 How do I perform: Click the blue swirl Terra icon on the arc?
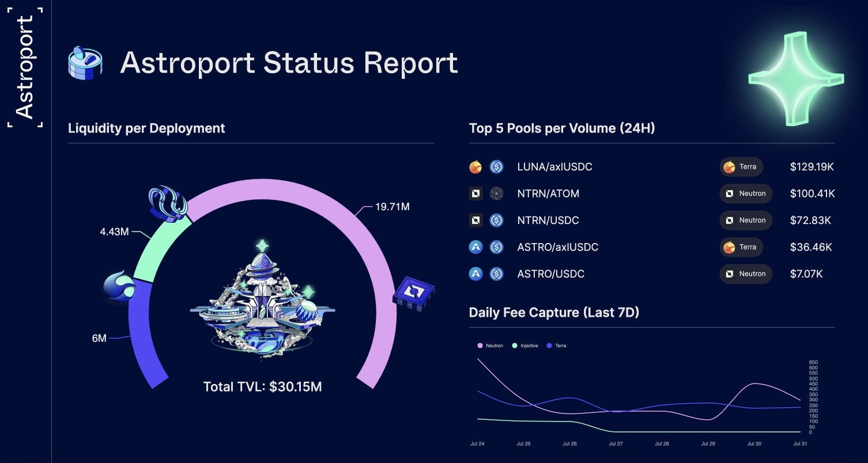(119, 286)
